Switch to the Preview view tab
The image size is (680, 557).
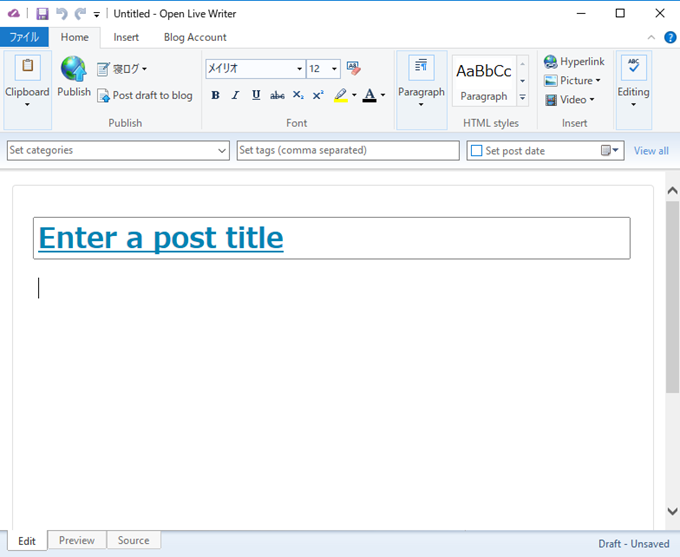77,540
